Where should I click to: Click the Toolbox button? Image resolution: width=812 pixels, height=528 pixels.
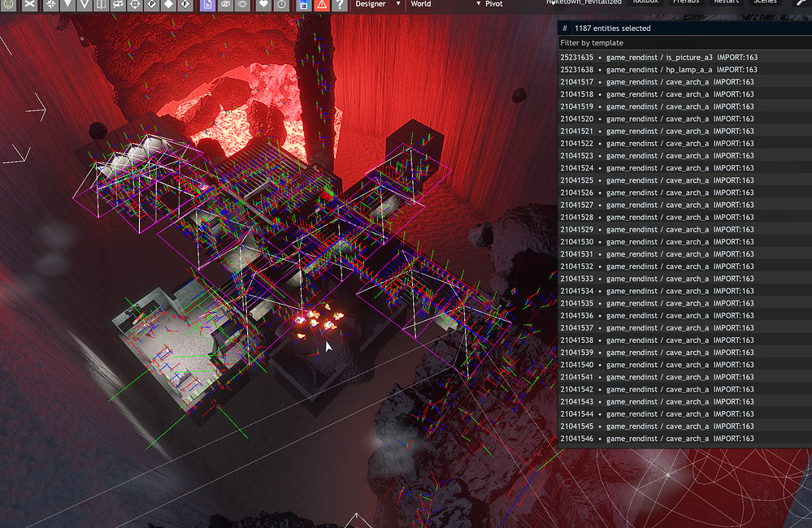(x=645, y=2)
